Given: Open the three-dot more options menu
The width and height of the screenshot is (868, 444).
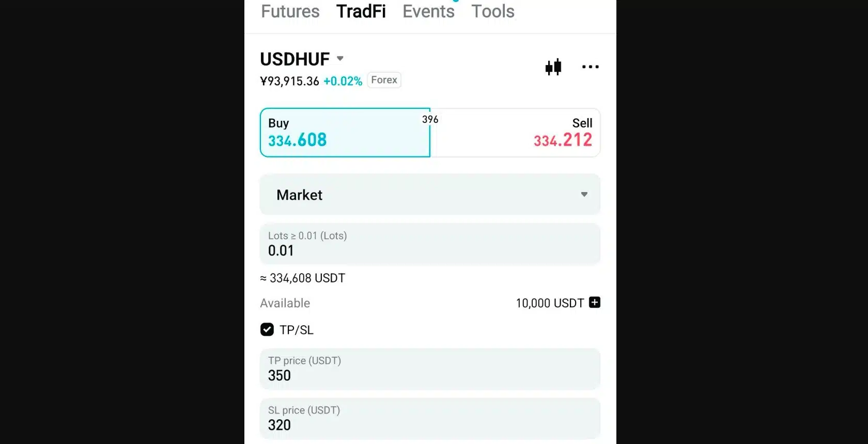Looking at the screenshot, I should (x=590, y=67).
